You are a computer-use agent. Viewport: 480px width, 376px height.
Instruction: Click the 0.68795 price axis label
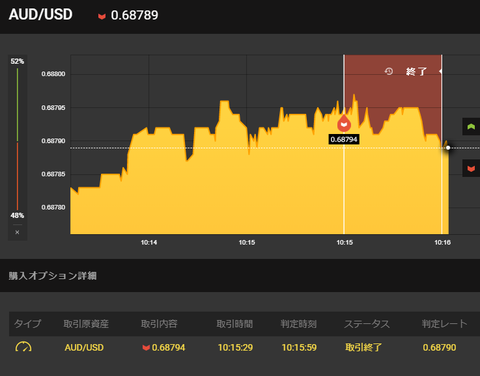tap(53, 108)
